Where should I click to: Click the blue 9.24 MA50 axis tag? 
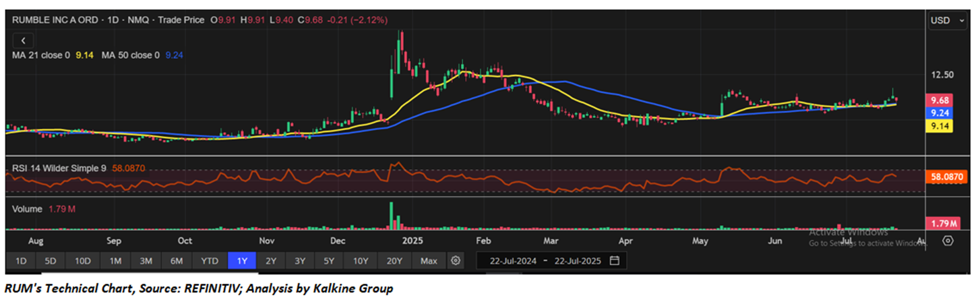click(940, 113)
